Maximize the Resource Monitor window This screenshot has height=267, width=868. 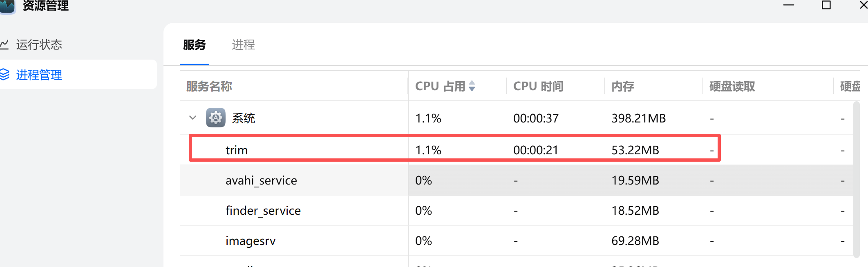[826, 5]
